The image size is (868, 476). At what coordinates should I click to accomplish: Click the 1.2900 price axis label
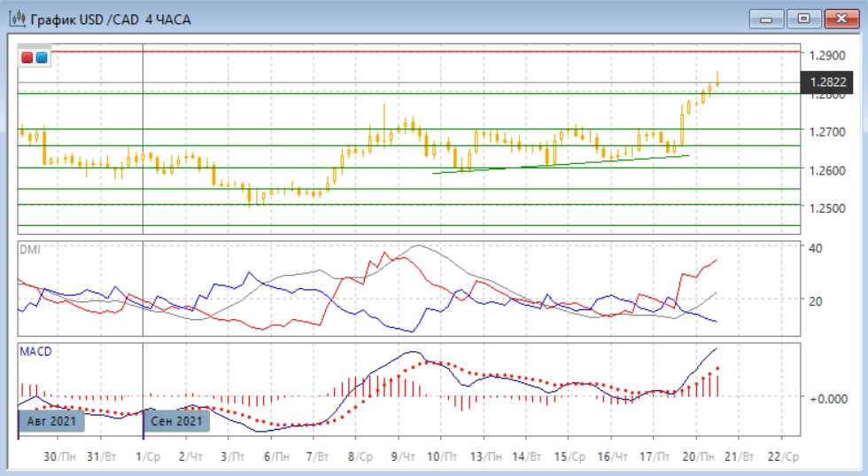click(x=827, y=55)
